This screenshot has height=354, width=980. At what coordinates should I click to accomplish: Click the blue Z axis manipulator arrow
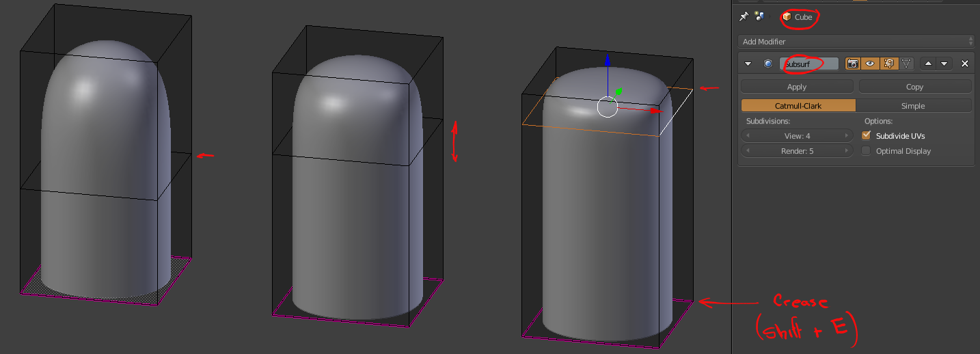[606, 61]
